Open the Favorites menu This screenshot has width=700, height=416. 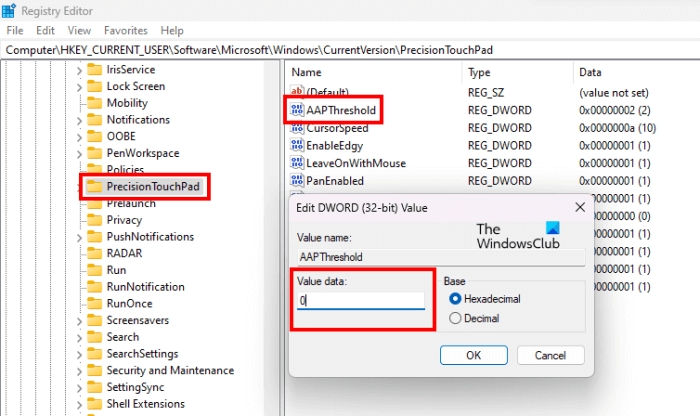125,30
